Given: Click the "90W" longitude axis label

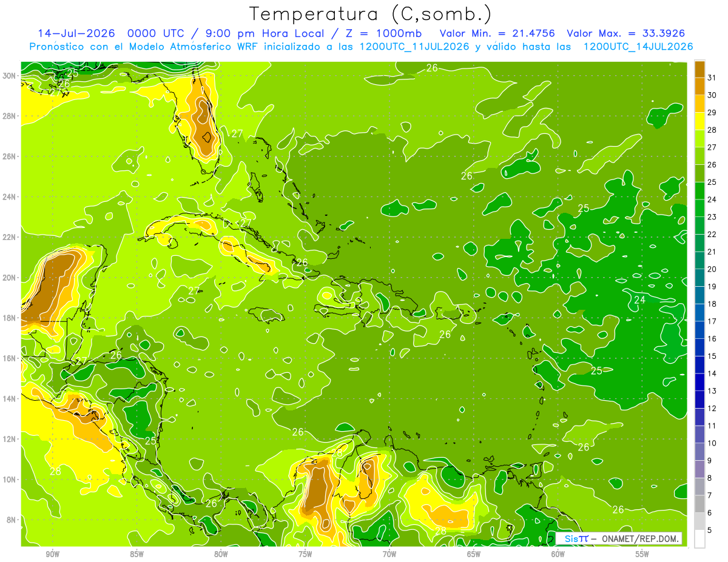Looking at the screenshot, I should click(x=53, y=554).
